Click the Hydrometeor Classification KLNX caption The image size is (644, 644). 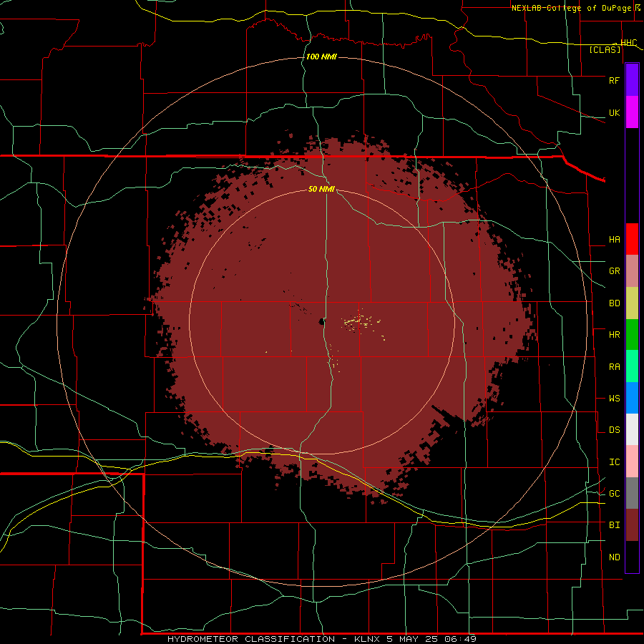coord(321,639)
